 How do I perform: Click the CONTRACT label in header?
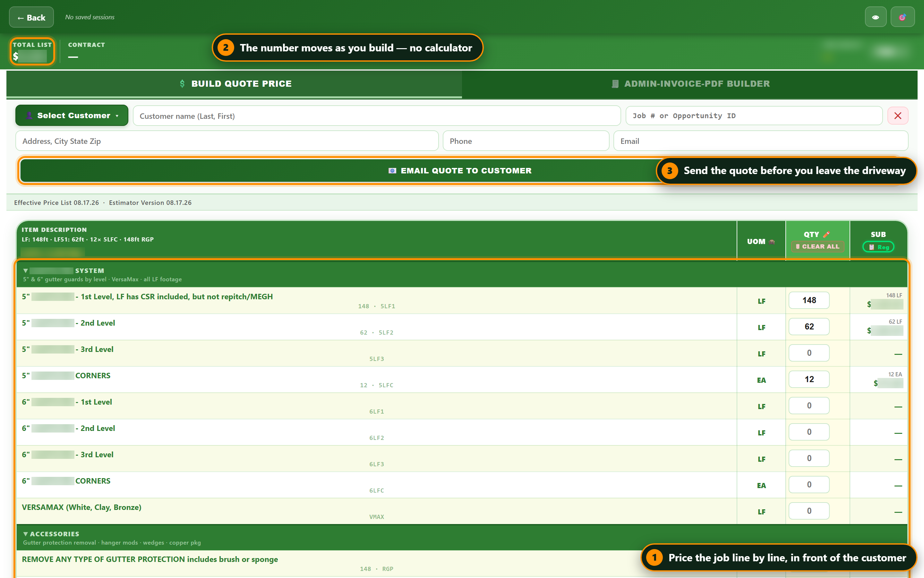coord(86,45)
